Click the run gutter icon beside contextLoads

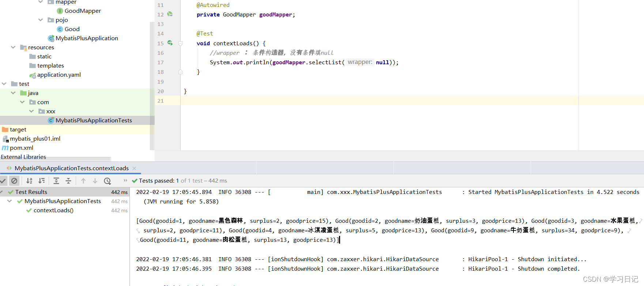point(170,43)
